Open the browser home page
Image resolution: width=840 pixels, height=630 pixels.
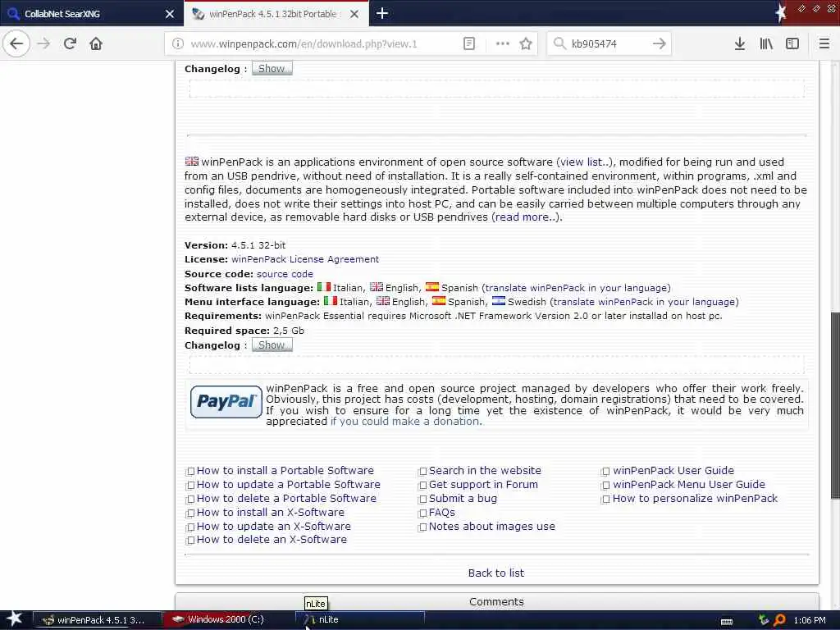96,43
